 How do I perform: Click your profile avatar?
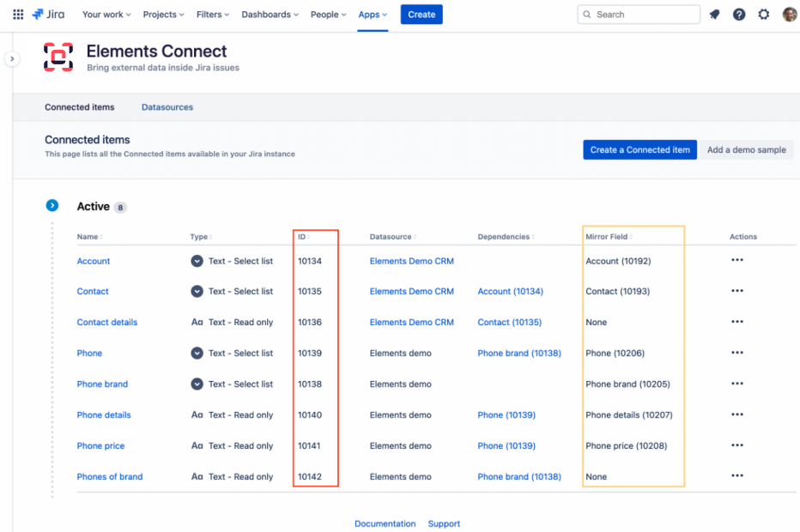click(x=788, y=14)
